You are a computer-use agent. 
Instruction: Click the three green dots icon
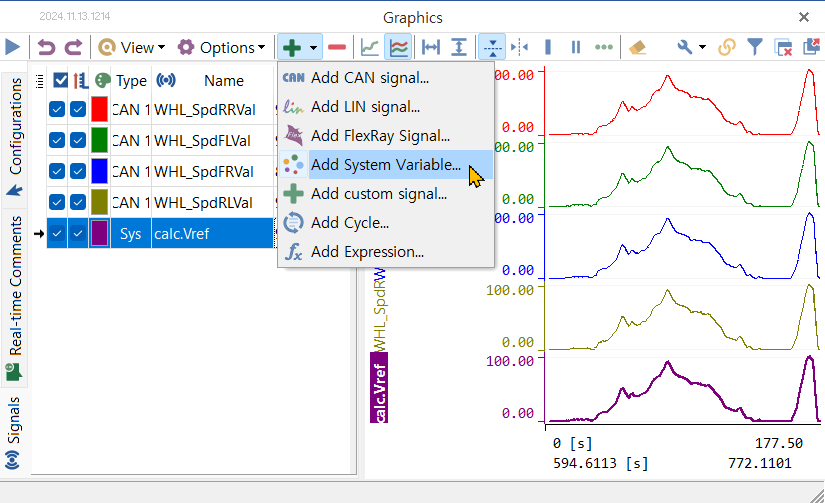[603, 47]
